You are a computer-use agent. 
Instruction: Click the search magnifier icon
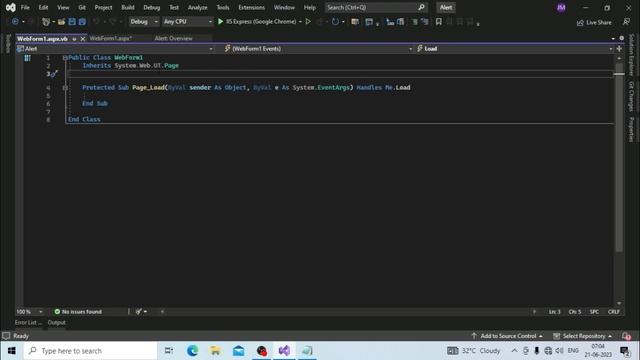pyautogui.click(x=421, y=7)
